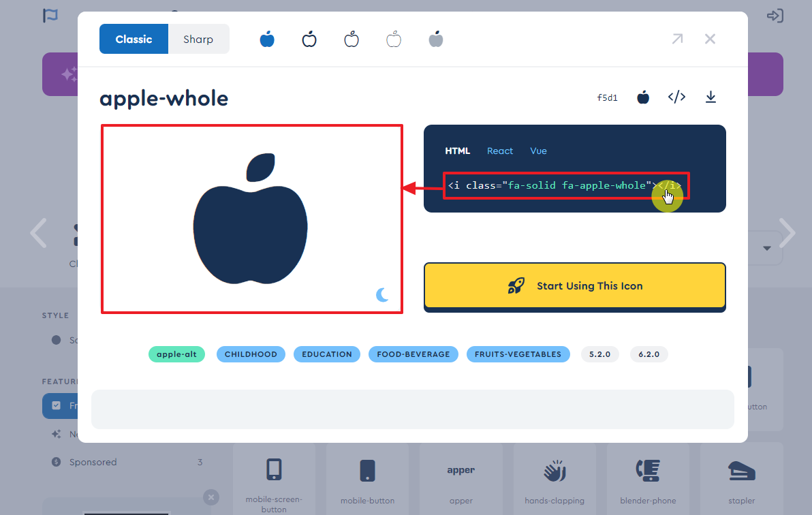Select the solid blue apple style icon

pos(267,39)
